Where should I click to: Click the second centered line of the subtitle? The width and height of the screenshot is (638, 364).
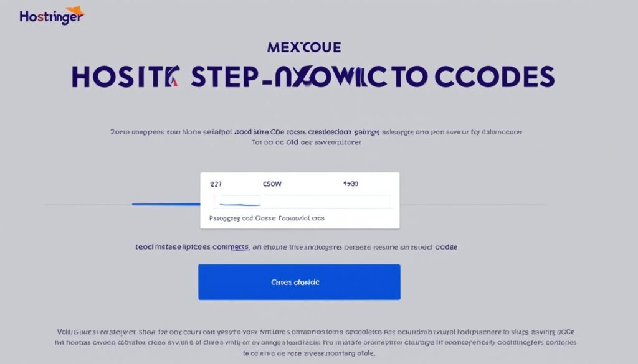click(x=307, y=142)
